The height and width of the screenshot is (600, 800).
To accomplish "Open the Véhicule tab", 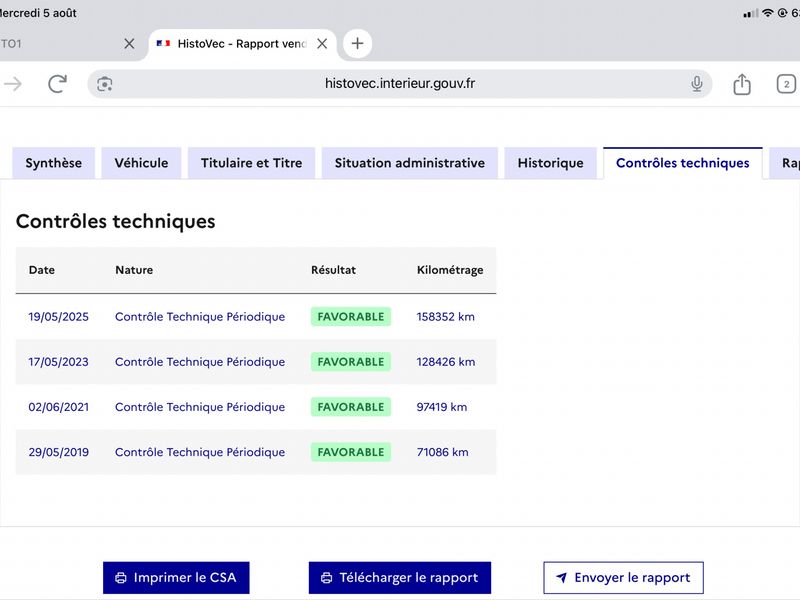I will [x=141, y=163].
